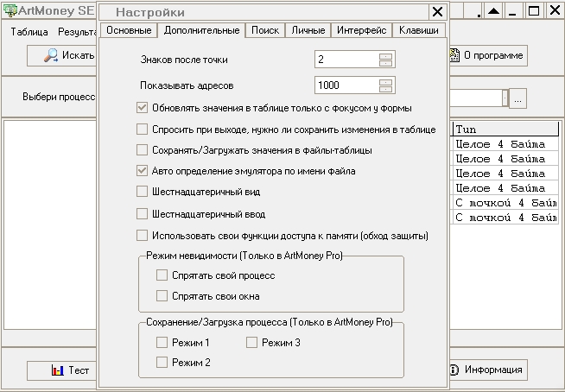Viewport: 565px width, 392px height.
Task: Open the Личные settings tab
Action: 308,30
